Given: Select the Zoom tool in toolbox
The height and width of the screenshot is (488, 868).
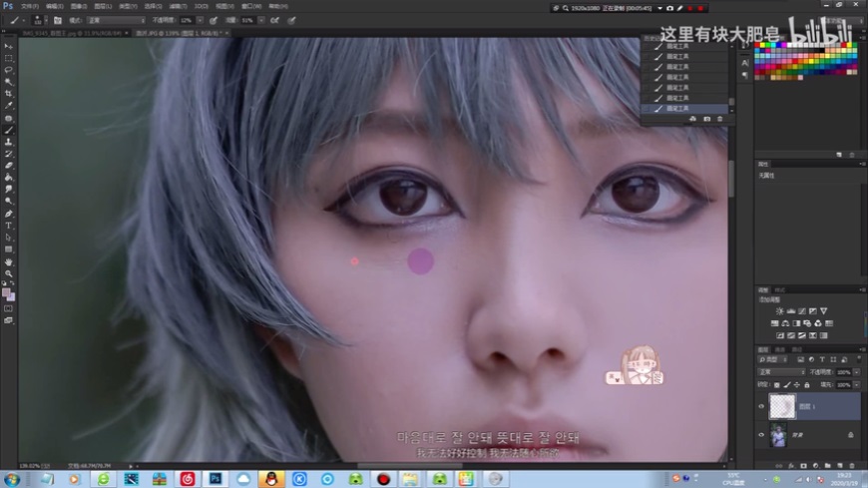Looking at the screenshot, I should [8, 273].
